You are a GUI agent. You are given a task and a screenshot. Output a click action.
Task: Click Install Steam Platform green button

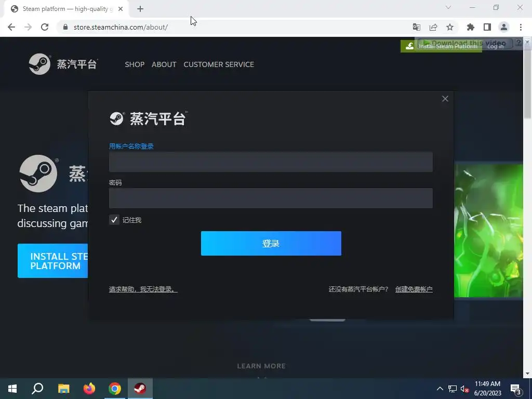click(x=441, y=46)
